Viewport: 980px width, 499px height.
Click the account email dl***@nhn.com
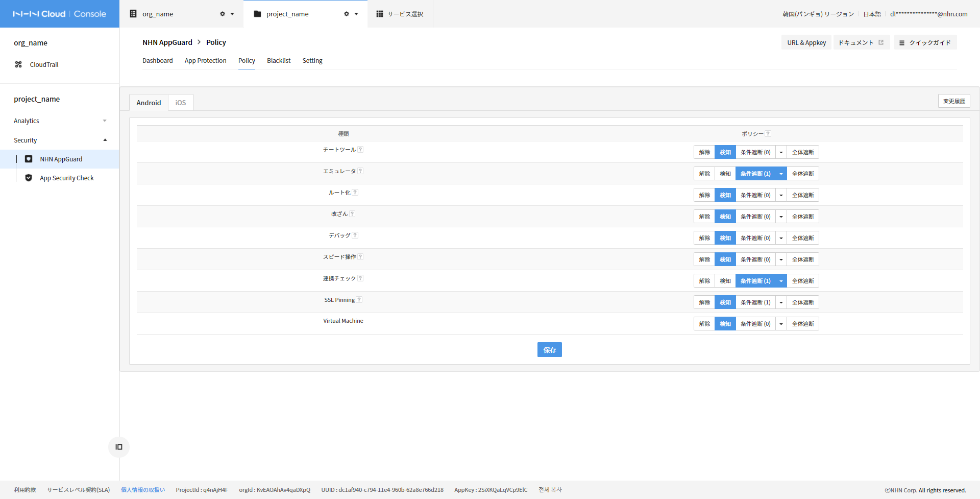point(929,14)
